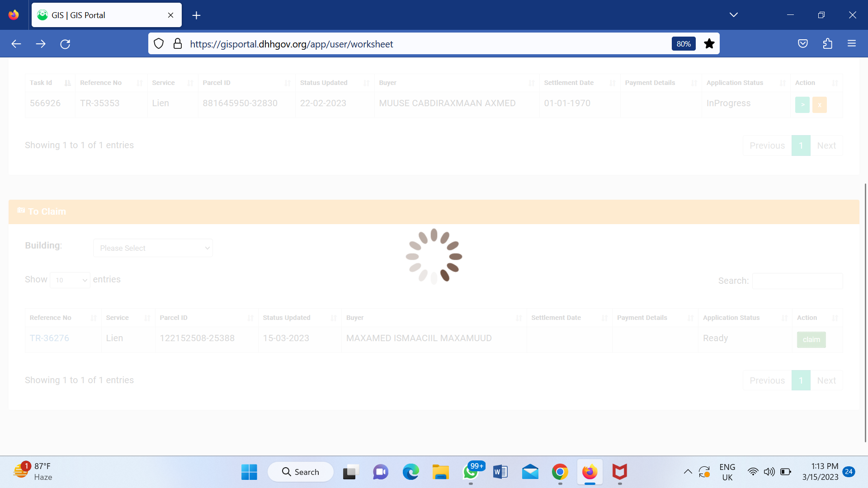Viewport: 868px width, 488px height.
Task: Open McAfee from taskbar
Action: (x=619, y=472)
